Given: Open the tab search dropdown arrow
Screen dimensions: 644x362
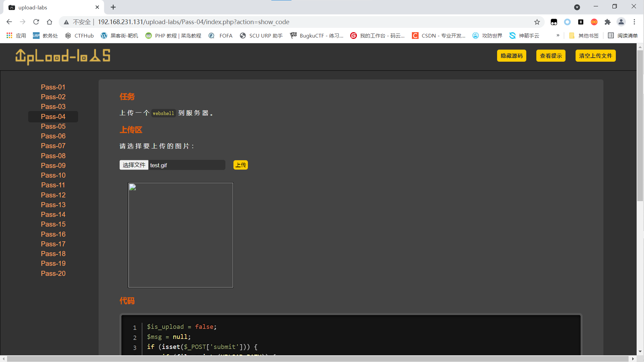Looking at the screenshot, I should click(x=577, y=7).
